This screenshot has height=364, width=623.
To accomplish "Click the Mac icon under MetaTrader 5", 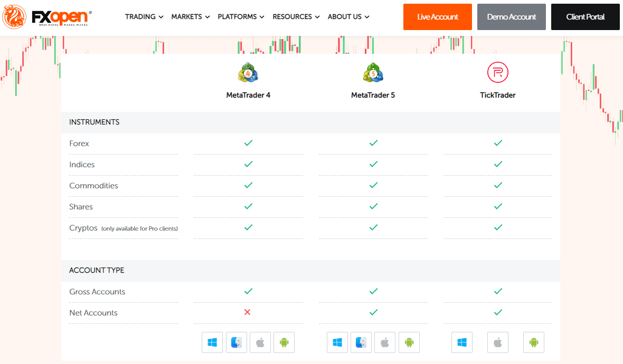I will point(361,342).
